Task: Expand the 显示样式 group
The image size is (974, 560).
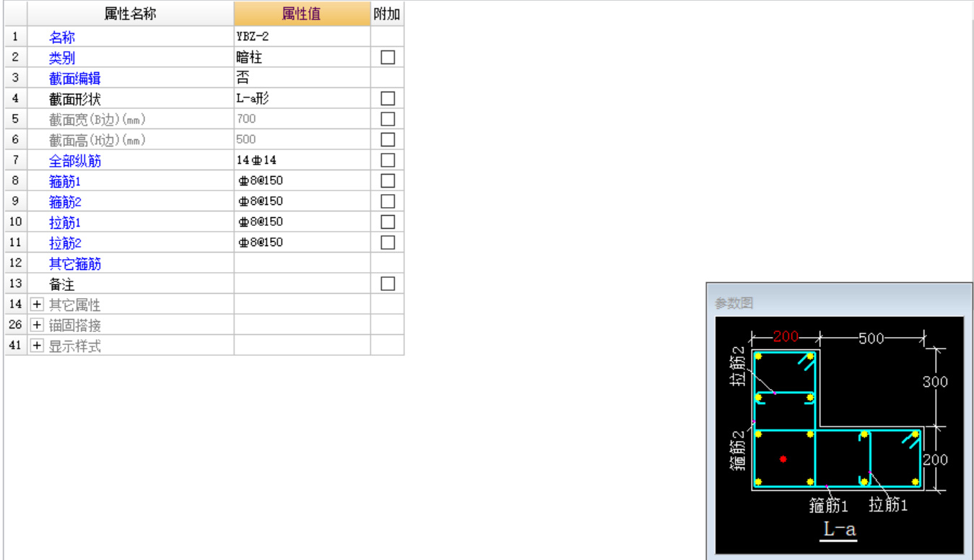Action: [x=38, y=346]
